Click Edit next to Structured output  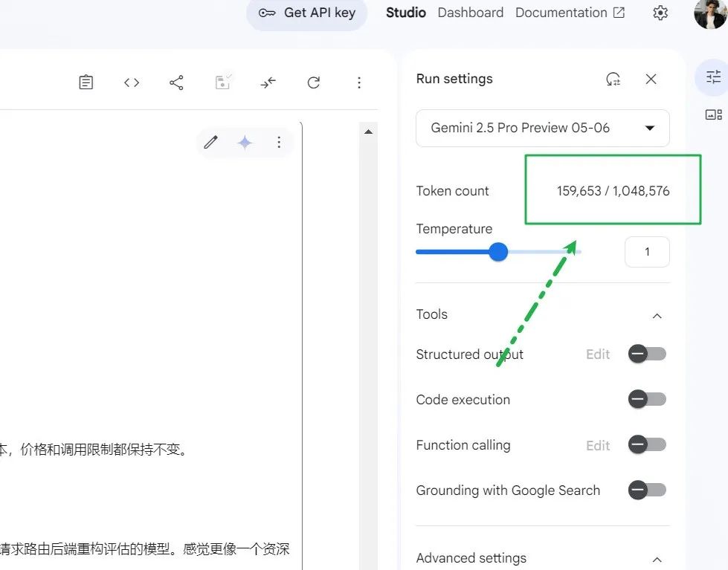(x=598, y=354)
